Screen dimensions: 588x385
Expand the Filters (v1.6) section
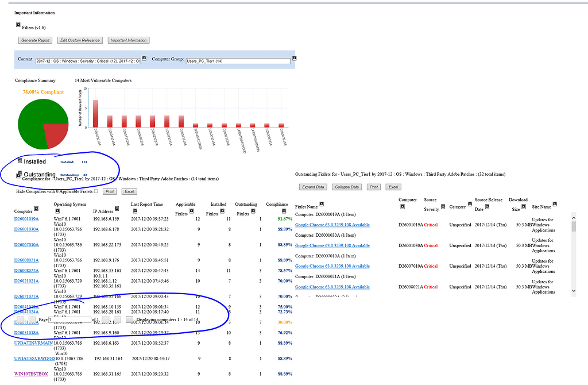(18, 24)
